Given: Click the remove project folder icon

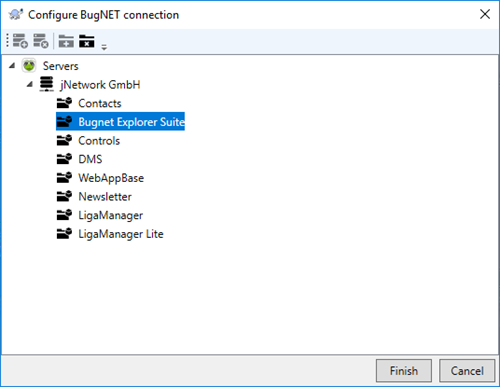Looking at the screenshot, I should click(87, 41).
